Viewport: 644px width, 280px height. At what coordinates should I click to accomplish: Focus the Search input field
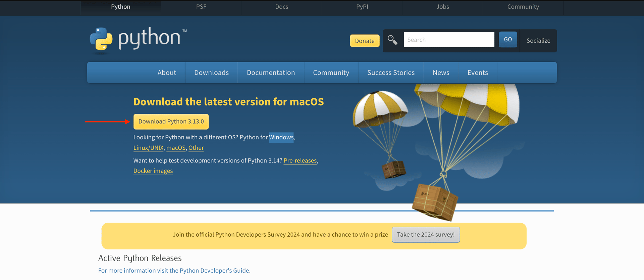pyautogui.click(x=449, y=40)
